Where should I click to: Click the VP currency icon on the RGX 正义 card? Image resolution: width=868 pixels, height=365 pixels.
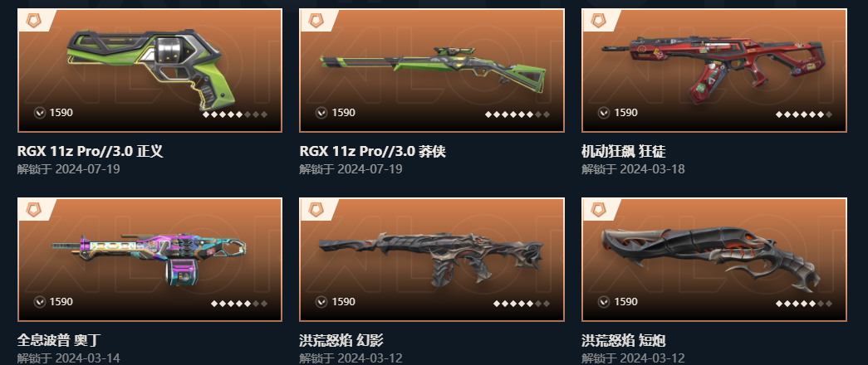[39, 113]
